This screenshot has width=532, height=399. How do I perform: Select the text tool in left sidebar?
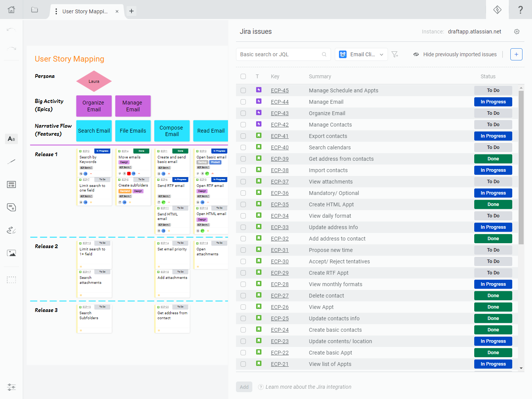(11, 139)
